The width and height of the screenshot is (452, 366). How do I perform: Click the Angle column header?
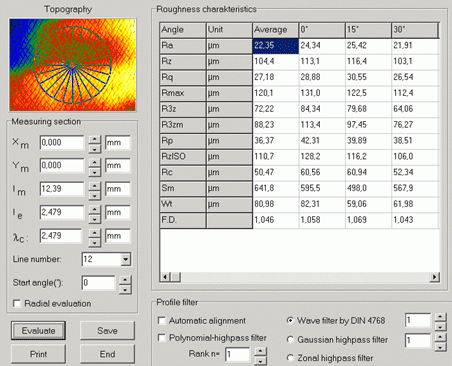(x=183, y=30)
